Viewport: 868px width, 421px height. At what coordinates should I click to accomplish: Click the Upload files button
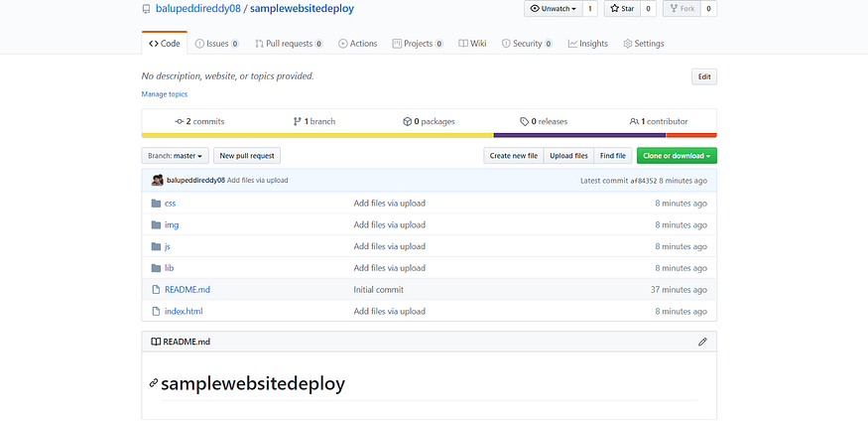568,156
